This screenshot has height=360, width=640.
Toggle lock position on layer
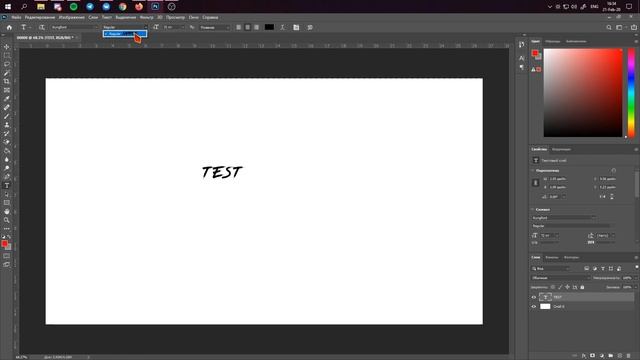click(567, 287)
